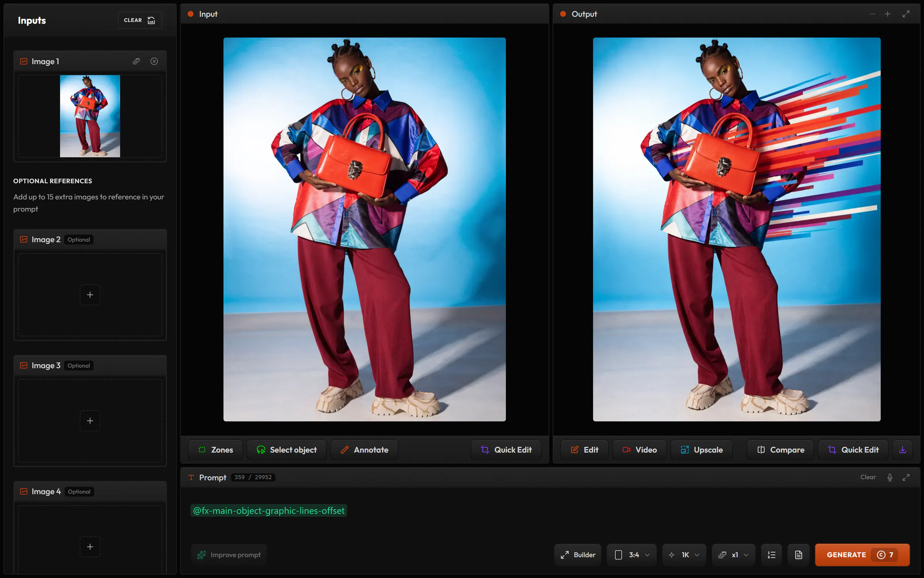Remove Image 1 with the X icon
Image resolution: width=924 pixels, height=578 pixels.
(x=154, y=61)
